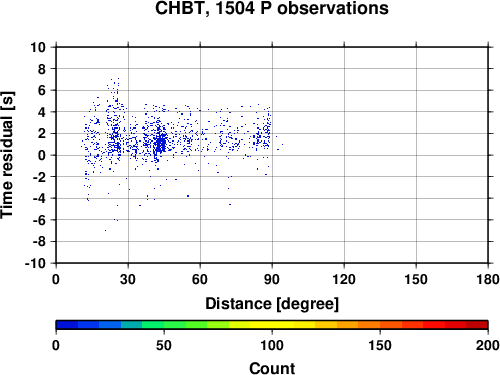Click the y-axis tick label 8
Viewport: 500px width, 375px height.
(42, 69)
